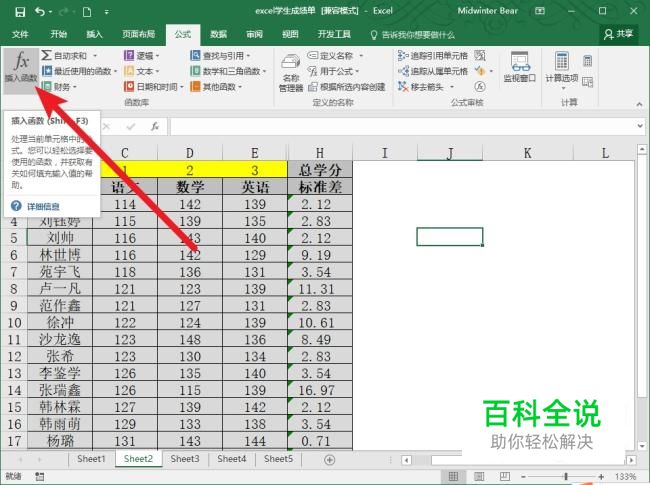Open ribbon display options icon
This screenshot has height=485, width=650.
[x=540, y=11]
